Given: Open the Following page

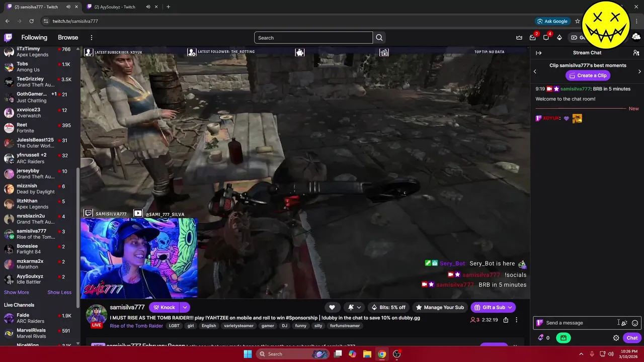Looking at the screenshot, I should [x=34, y=38].
